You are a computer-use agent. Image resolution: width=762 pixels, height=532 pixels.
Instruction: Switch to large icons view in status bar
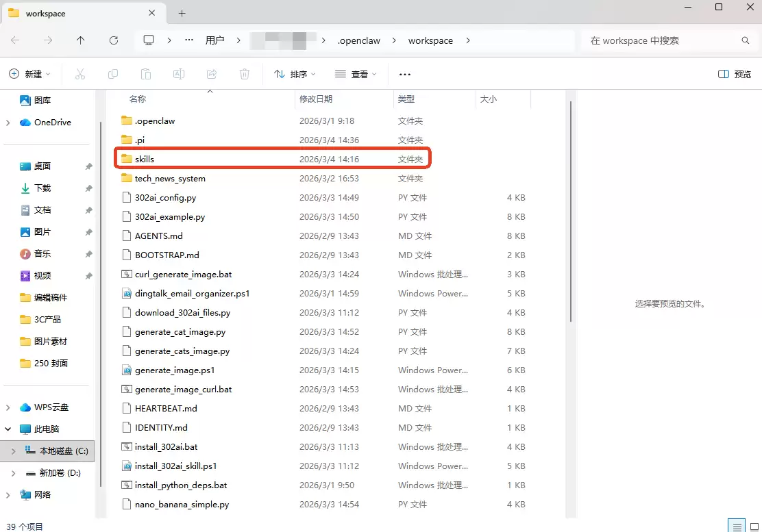(x=752, y=527)
